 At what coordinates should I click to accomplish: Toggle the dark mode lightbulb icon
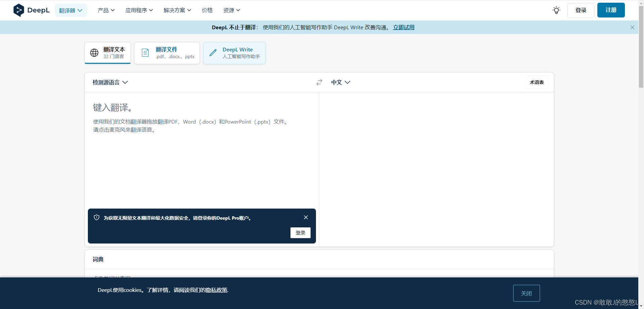(x=556, y=10)
